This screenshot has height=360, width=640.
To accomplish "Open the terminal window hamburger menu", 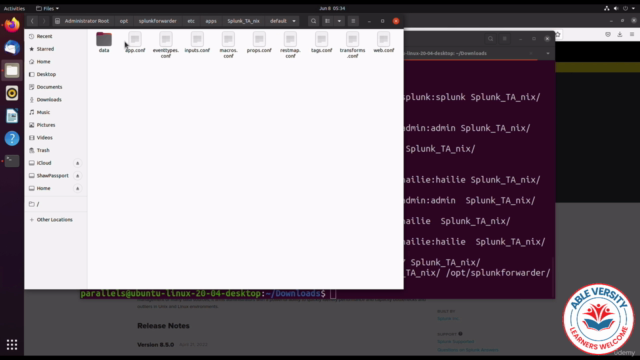I will (505, 39).
